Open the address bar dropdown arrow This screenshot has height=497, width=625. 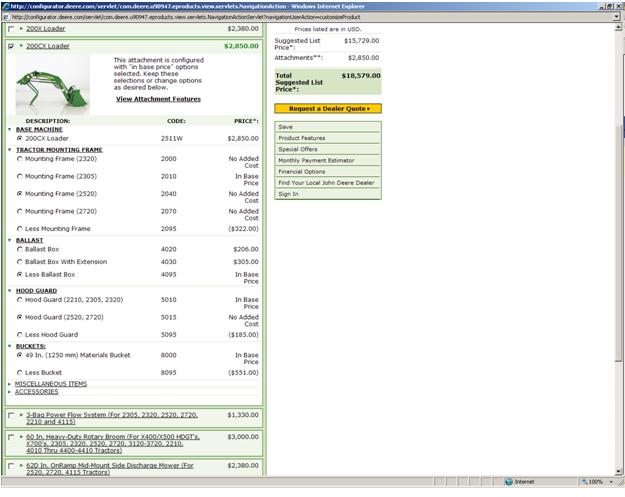(x=617, y=17)
